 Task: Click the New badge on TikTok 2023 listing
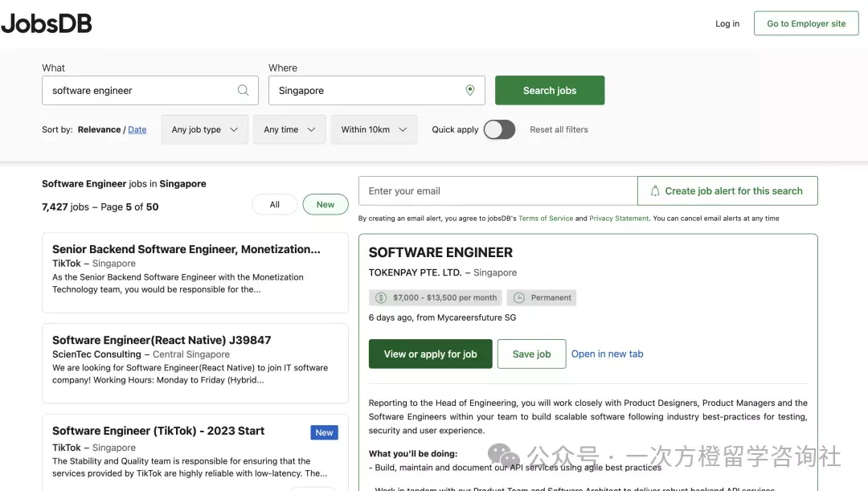[325, 433]
